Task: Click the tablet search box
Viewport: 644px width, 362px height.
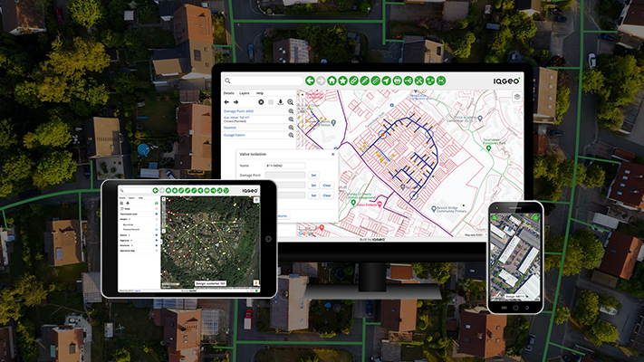Action: pyautogui.click(x=135, y=190)
